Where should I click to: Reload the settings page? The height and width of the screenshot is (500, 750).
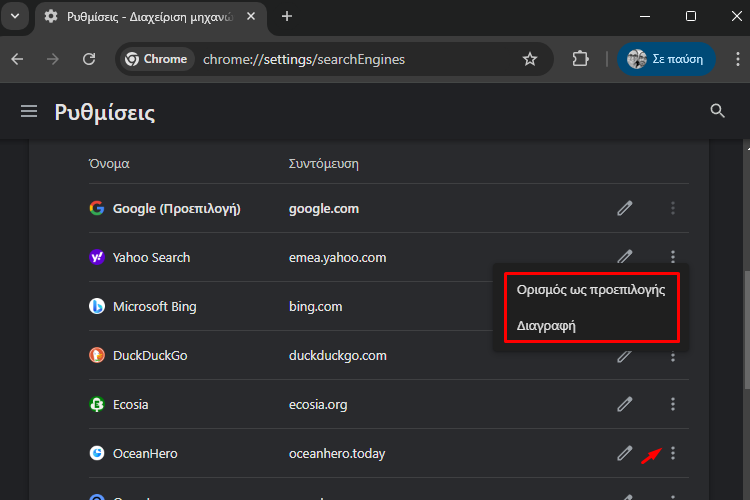click(89, 59)
